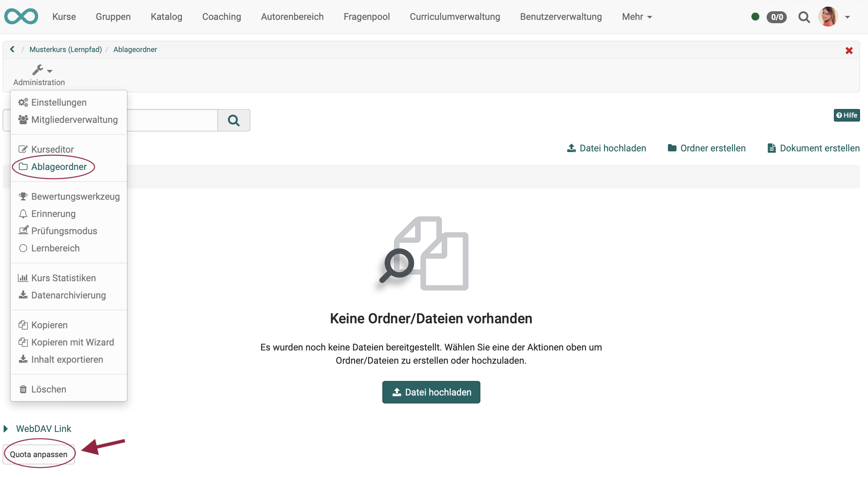
Task: Open the Hilfe help button
Action: click(846, 115)
